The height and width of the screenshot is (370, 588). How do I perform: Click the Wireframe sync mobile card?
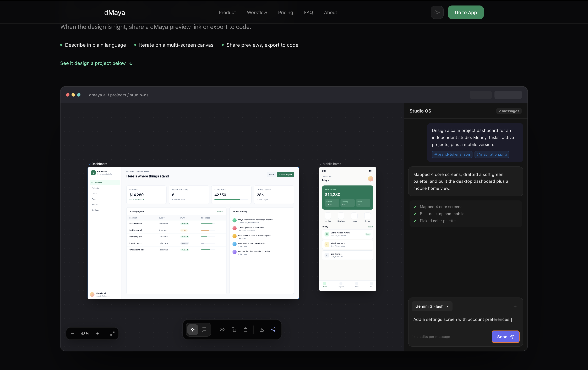pyautogui.click(x=347, y=245)
